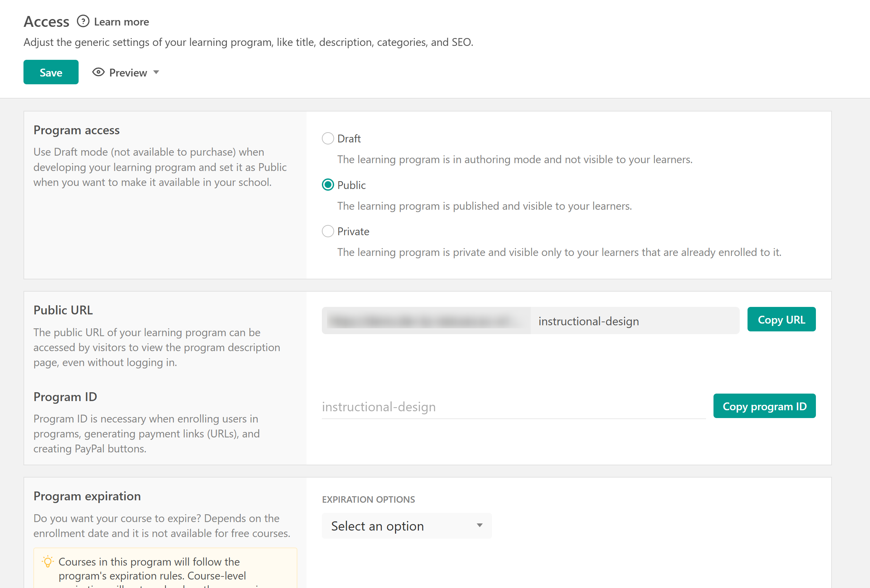The height and width of the screenshot is (588, 870).
Task: Click the instructional-design URL slug field
Action: point(634,321)
